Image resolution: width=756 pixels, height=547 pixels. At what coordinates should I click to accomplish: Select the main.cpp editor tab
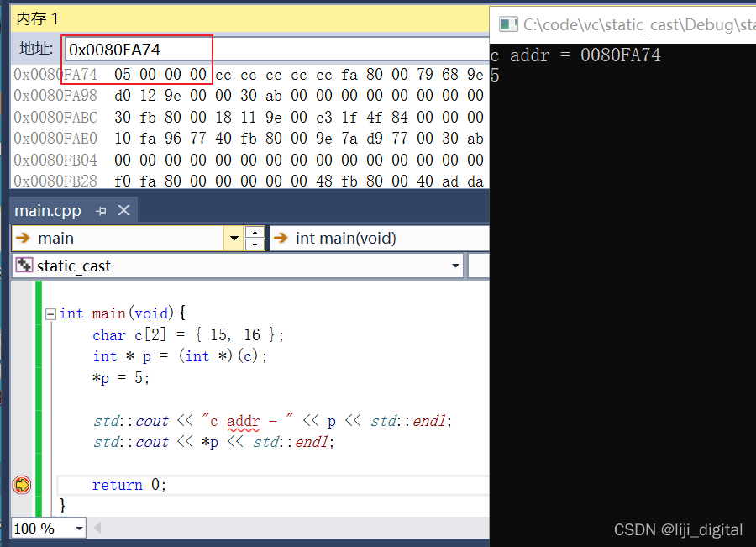[x=48, y=210]
